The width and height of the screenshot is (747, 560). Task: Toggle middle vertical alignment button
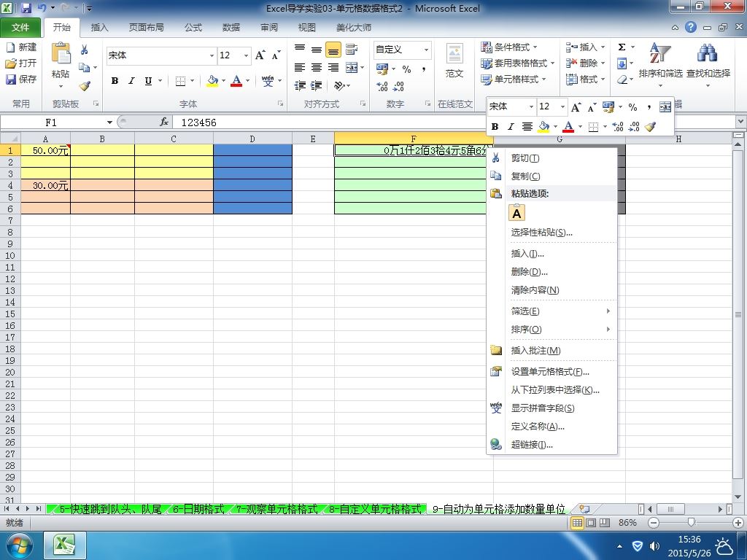(317, 50)
